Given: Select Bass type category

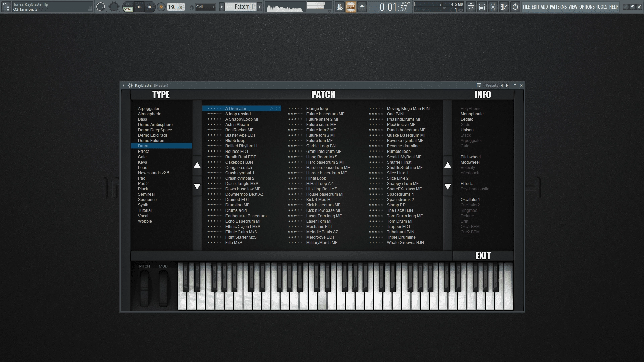Looking at the screenshot, I should tap(142, 119).
